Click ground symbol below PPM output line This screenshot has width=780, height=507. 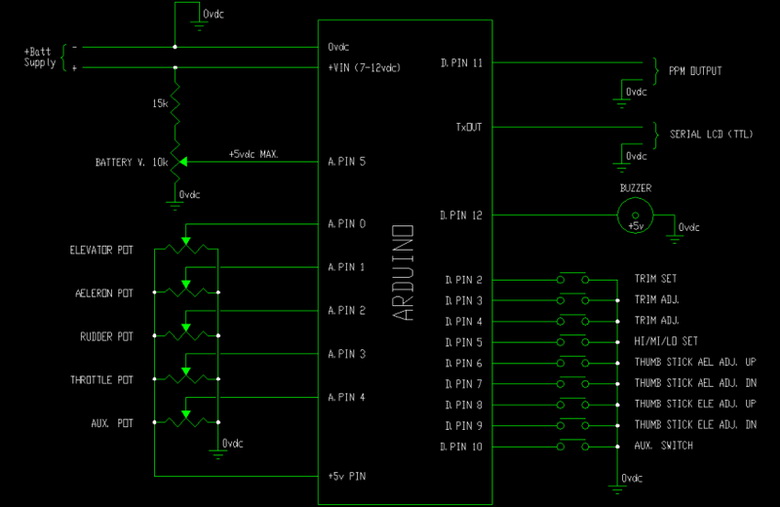click(x=617, y=98)
